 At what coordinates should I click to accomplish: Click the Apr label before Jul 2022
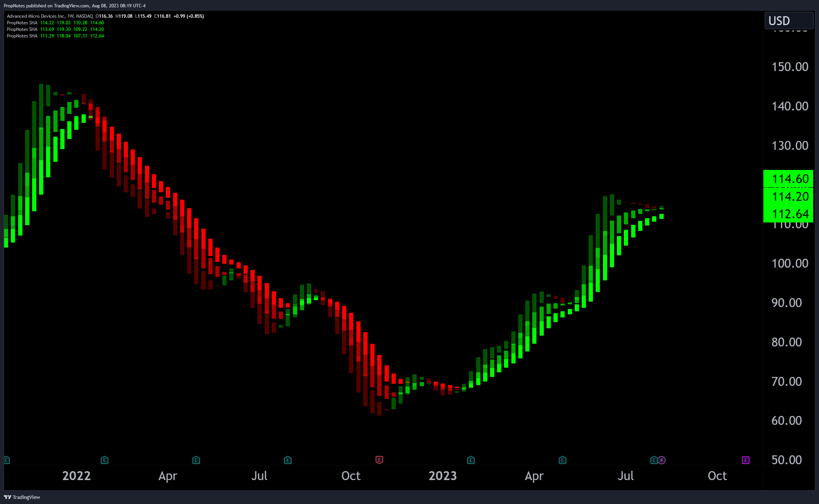(168, 476)
